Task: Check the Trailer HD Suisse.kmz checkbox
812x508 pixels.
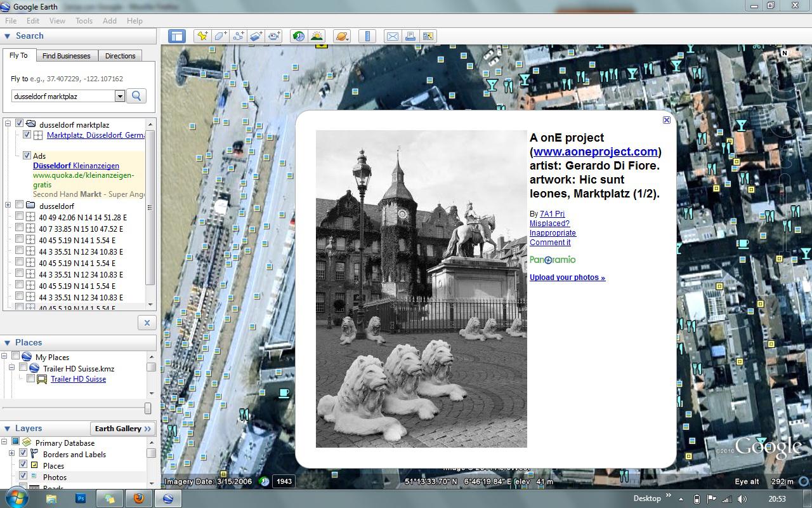Action: 23,368
